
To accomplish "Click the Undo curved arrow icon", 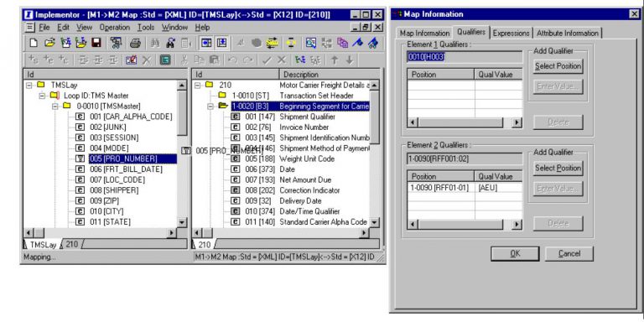I will 233,60.
